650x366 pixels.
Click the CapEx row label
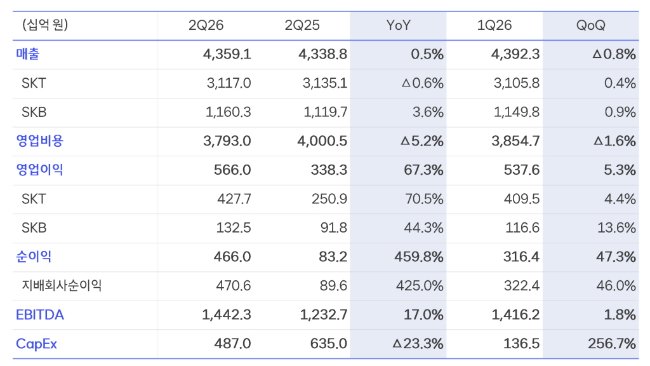pyautogui.click(x=36, y=344)
